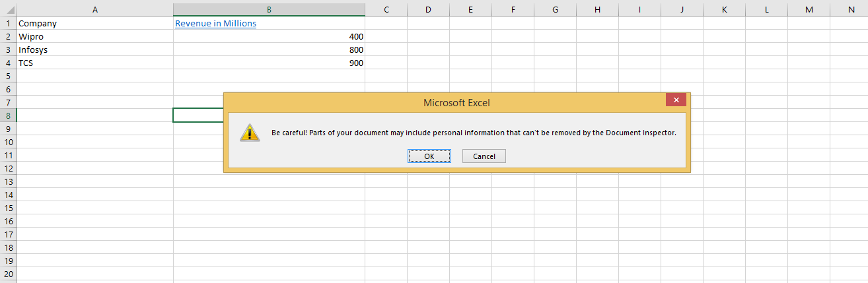Viewport: 868px width, 283px height.
Task: Click OK in the Microsoft Excel dialog
Action: coord(429,156)
